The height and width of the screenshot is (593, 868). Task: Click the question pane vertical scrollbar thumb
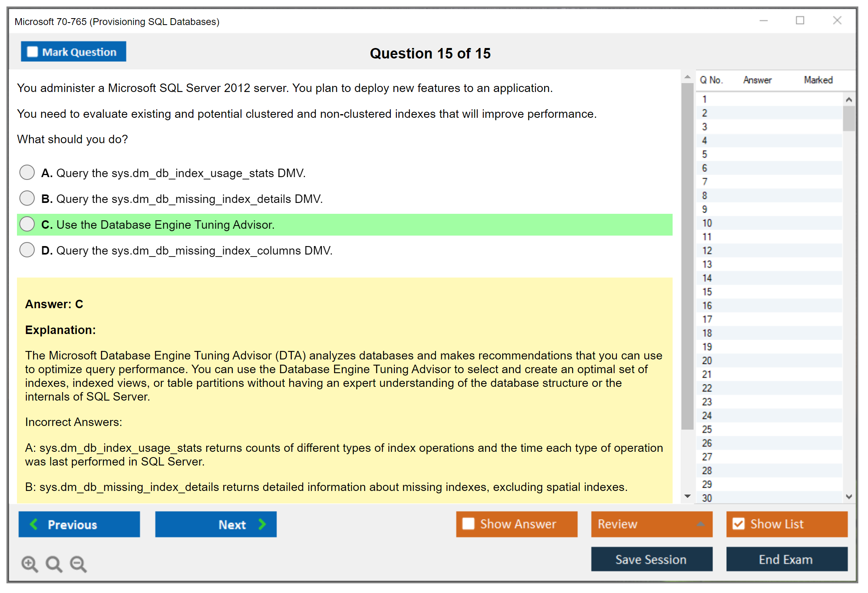pyautogui.click(x=687, y=256)
